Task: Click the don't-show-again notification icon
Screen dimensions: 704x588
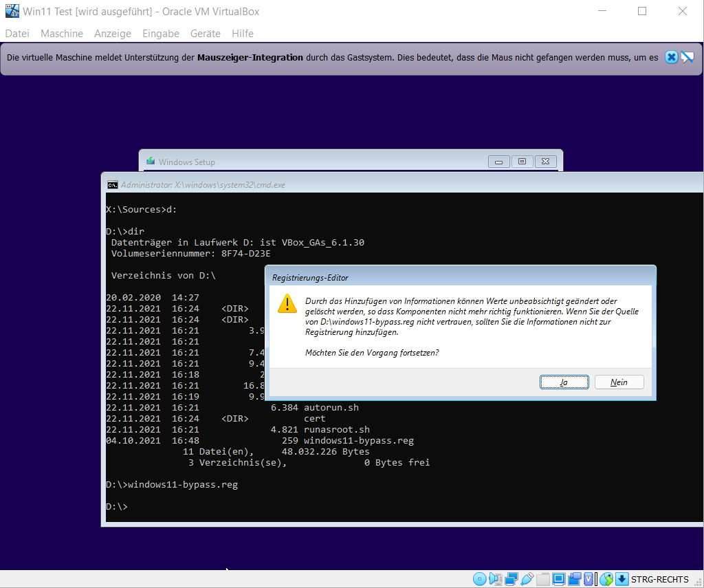Action: click(x=687, y=57)
